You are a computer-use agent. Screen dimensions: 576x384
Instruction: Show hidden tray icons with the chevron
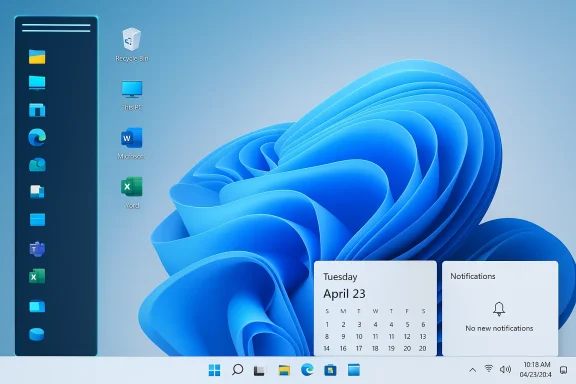click(473, 370)
